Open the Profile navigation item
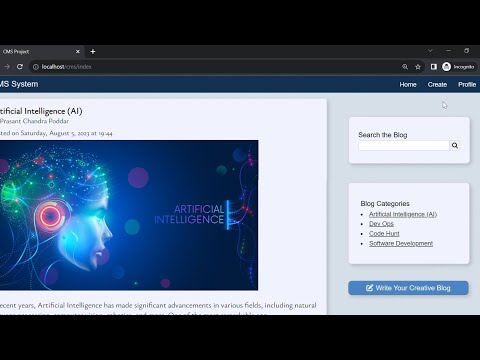 click(467, 85)
